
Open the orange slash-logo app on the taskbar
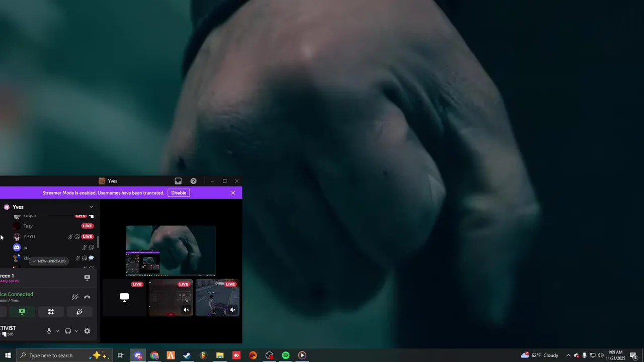[x=171, y=355]
